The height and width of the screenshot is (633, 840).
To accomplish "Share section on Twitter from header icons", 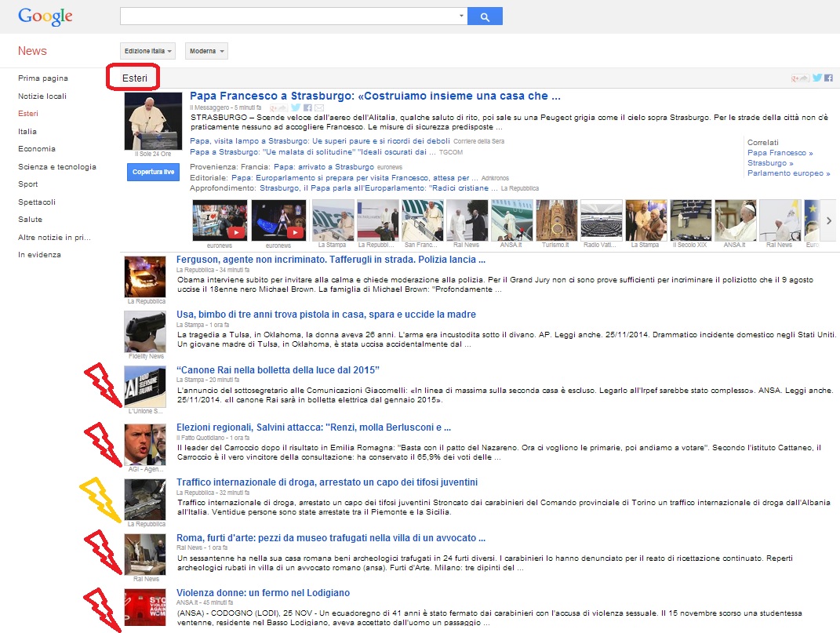I will [x=816, y=78].
